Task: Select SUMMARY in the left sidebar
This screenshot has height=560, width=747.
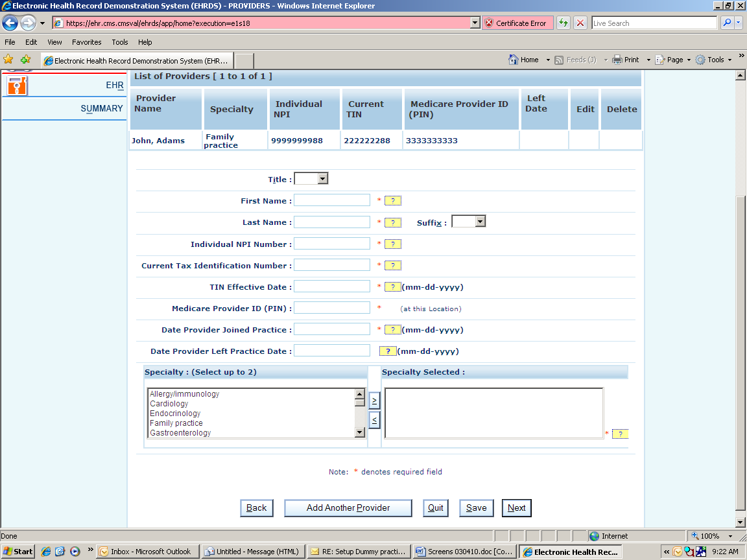Action: click(101, 109)
